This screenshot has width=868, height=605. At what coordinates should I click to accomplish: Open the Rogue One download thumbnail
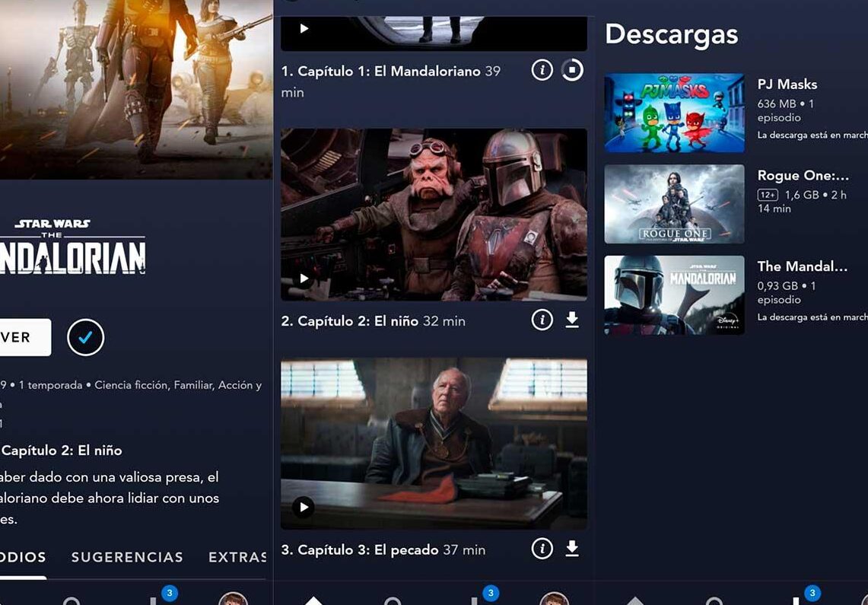[674, 204]
